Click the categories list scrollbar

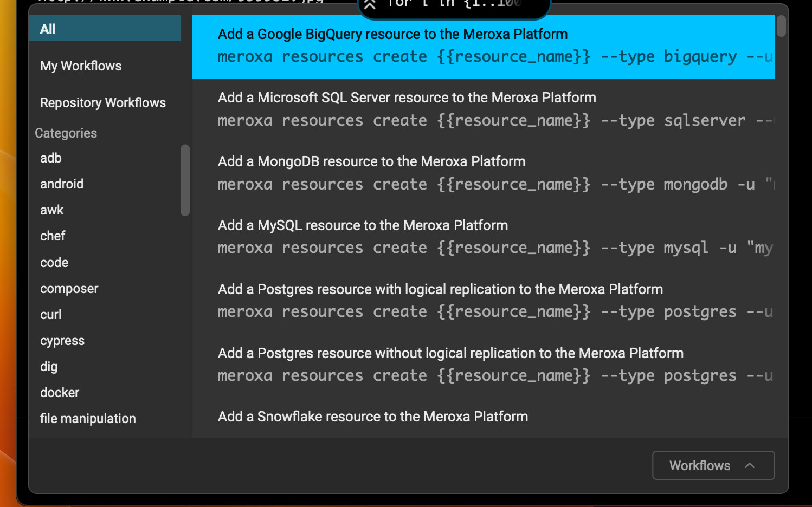point(185,180)
